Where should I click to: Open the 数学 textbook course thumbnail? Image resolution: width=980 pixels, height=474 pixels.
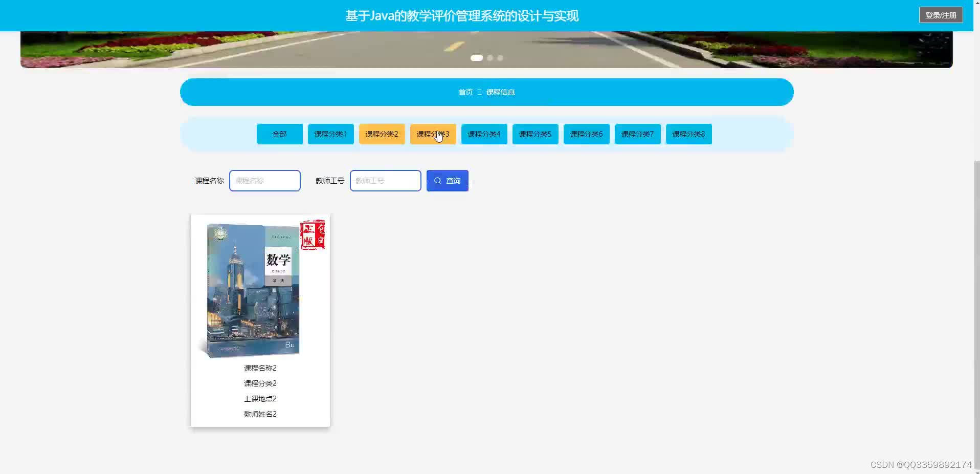260,289
